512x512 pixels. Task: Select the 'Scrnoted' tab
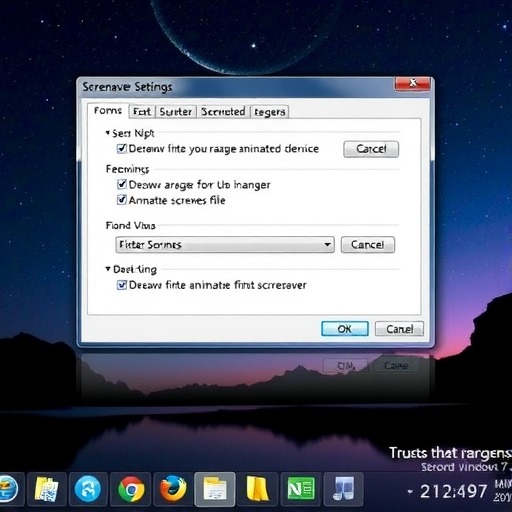[223, 111]
